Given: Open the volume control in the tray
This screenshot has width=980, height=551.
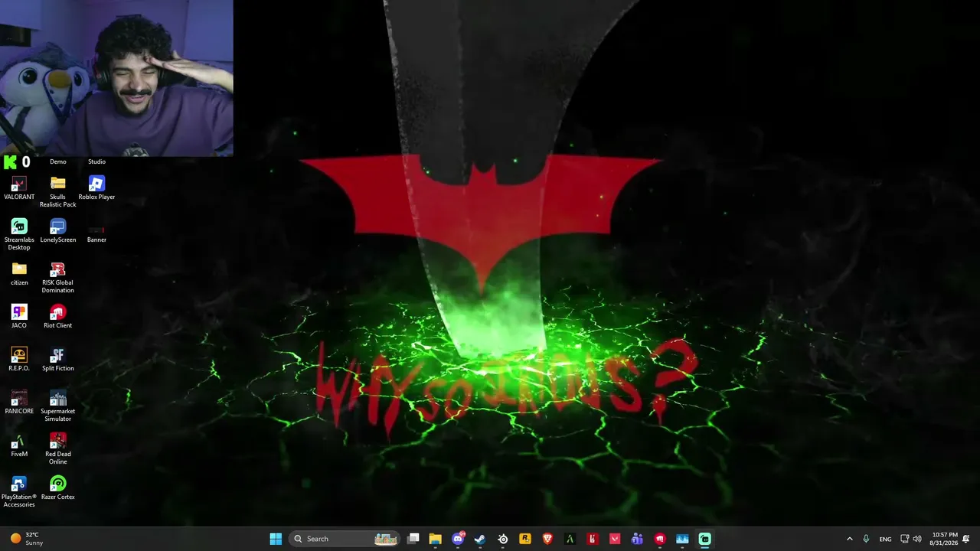Looking at the screenshot, I should pyautogui.click(x=917, y=539).
